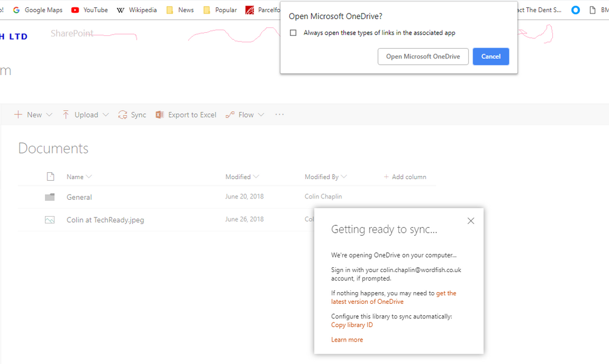Viewport: 609px width, 364px height.
Task: Click the Flow toolbar label
Action: point(246,115)
